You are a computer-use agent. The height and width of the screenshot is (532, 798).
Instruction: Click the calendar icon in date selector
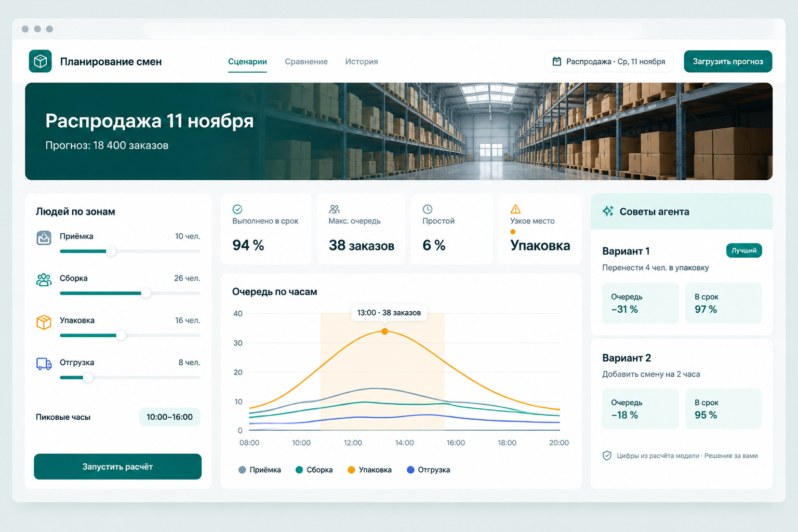pos(556,61)
